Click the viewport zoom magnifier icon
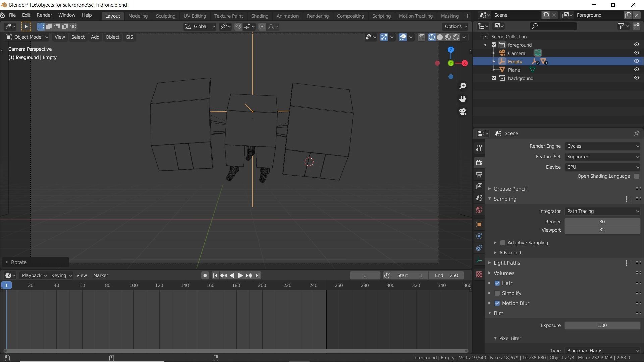Image resolution: width=644 pixels, height=362 pixels. 463,86
